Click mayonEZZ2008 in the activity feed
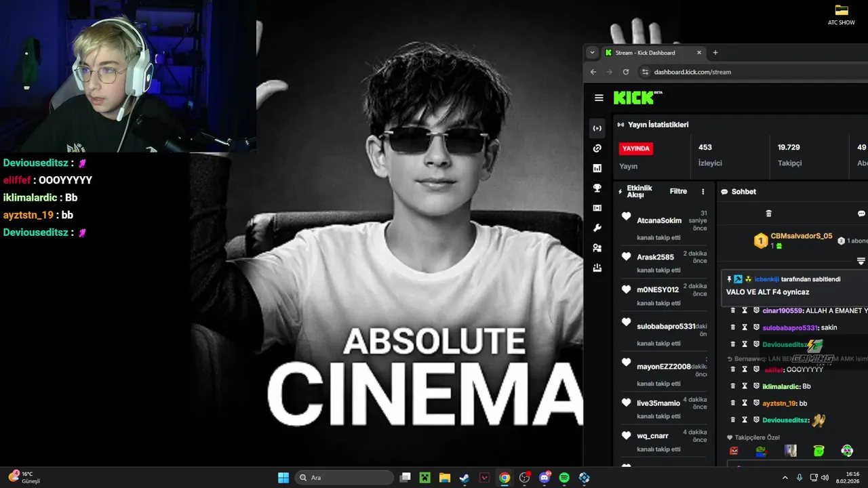This screenshot has width=868, height=488. point(664,367)
